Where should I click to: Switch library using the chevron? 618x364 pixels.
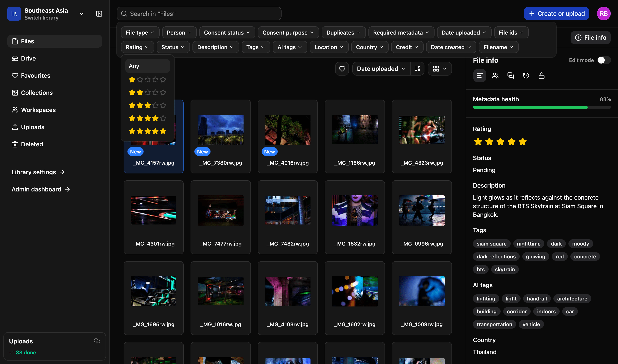point(81,14)
